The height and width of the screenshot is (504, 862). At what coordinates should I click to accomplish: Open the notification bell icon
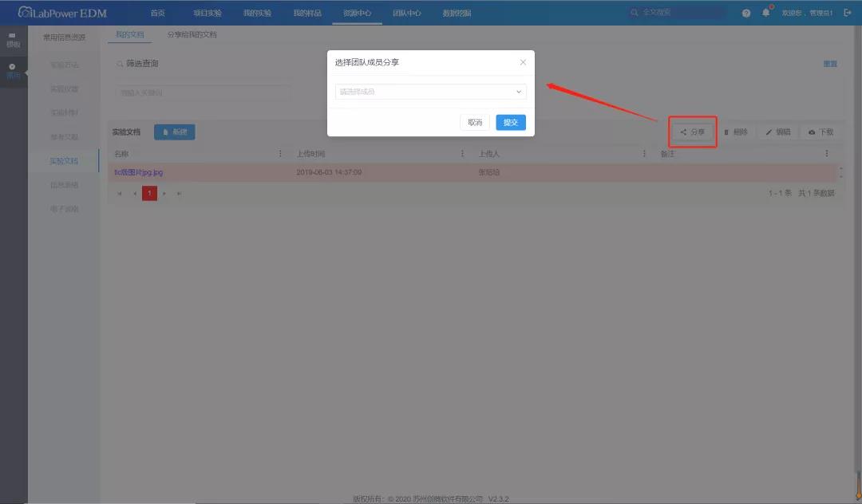pos(765,13)
